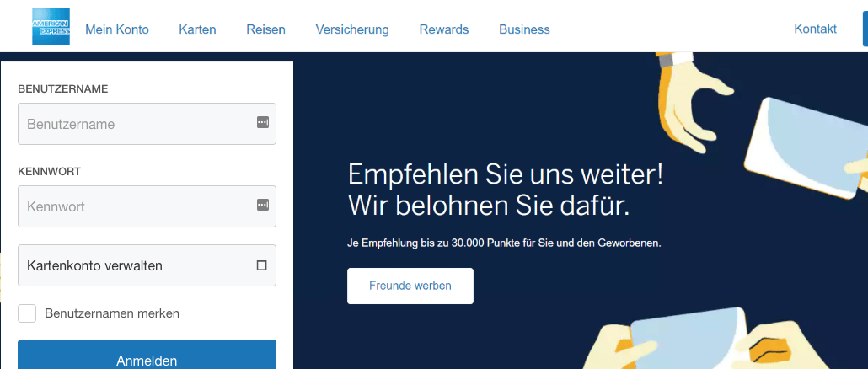This screenshot has height=369, width=868.
Task: Click the American Express logo
Action: point(51,27)
